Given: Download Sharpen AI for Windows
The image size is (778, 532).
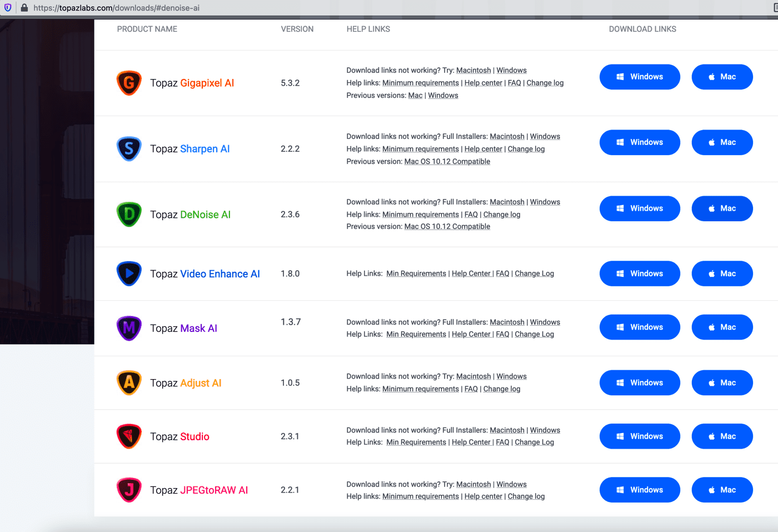Looking at the screenshot, I should (x=640, y=142).
